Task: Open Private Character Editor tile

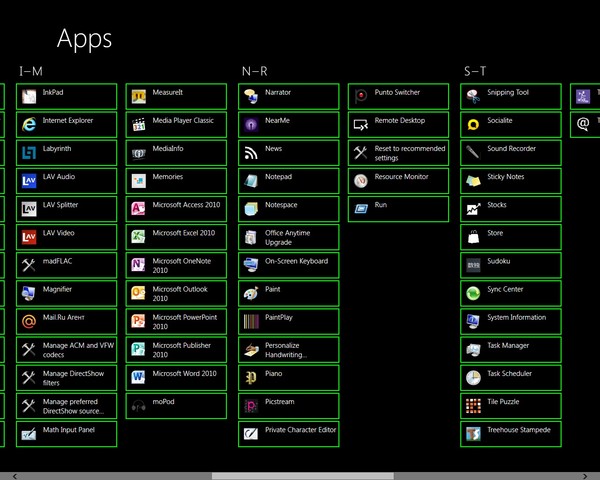Action: coord(289,434)
